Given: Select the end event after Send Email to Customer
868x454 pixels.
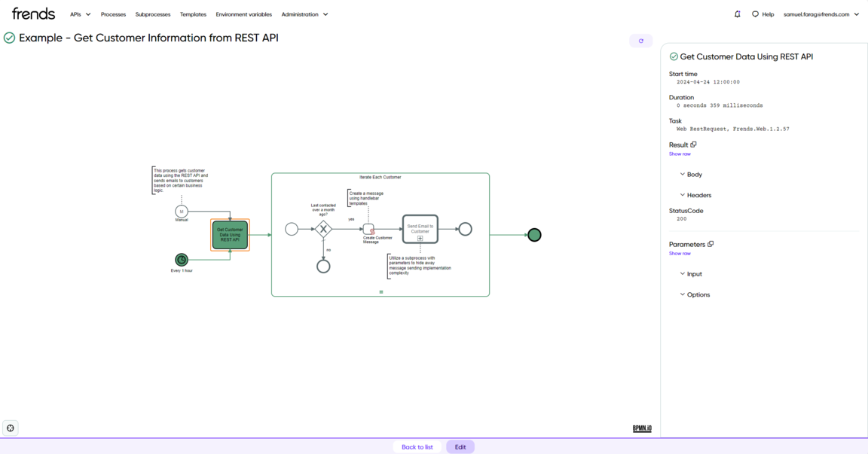Looking at the screenshot, I should coord(466,229).
